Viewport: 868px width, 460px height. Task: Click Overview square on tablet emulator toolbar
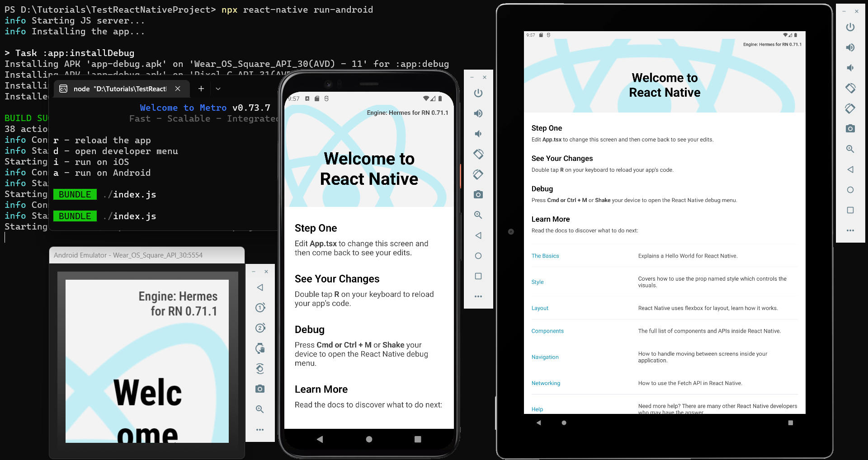850,210
